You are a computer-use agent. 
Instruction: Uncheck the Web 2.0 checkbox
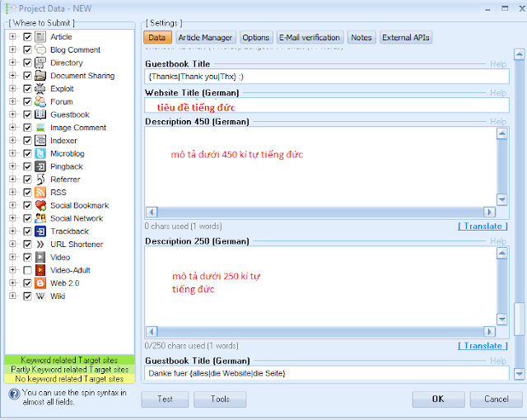click(27, 283)
